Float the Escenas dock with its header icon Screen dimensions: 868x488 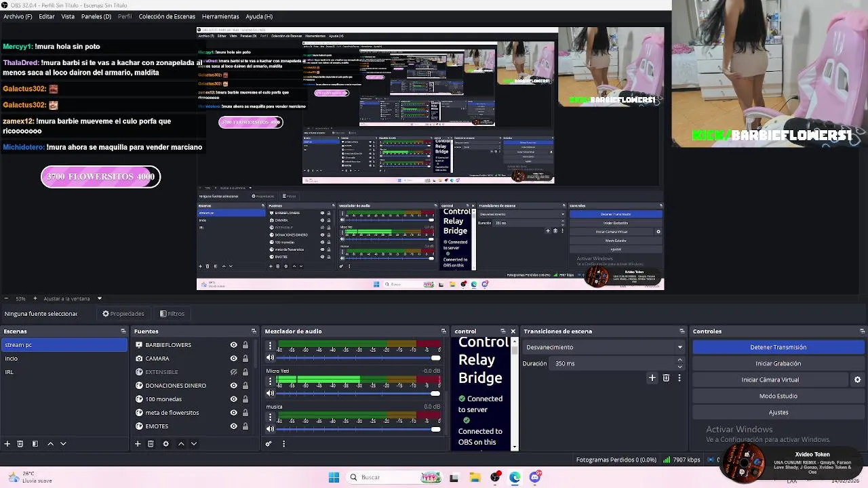(123, 331)
